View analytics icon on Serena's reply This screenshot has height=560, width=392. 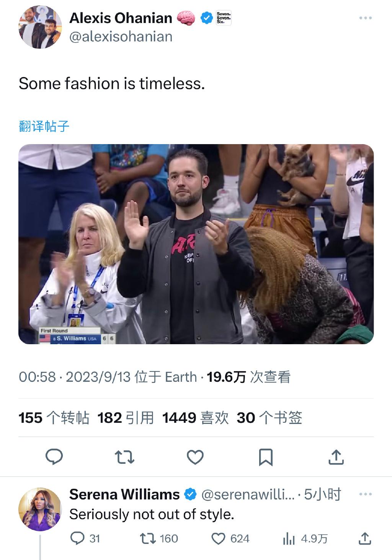289,539
